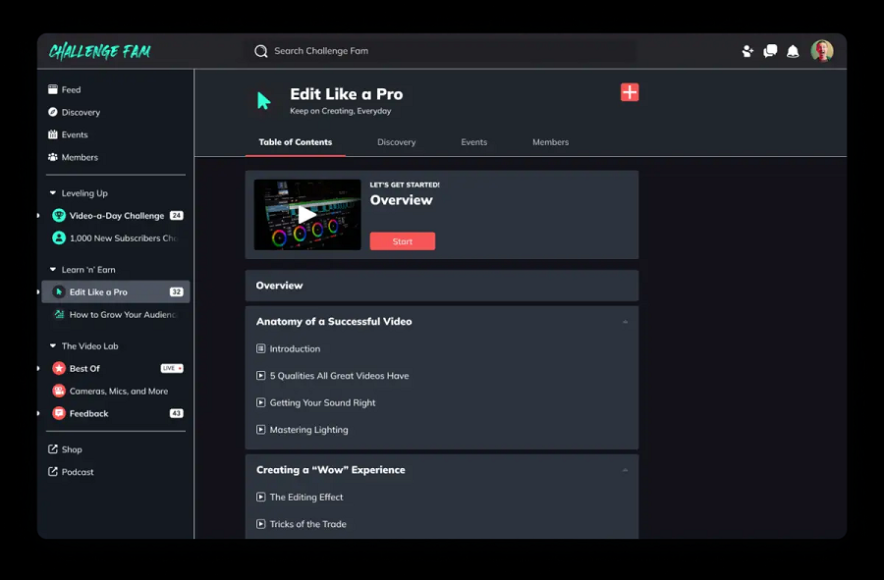
Task: Click the red Start button
Action: [402, 241]
